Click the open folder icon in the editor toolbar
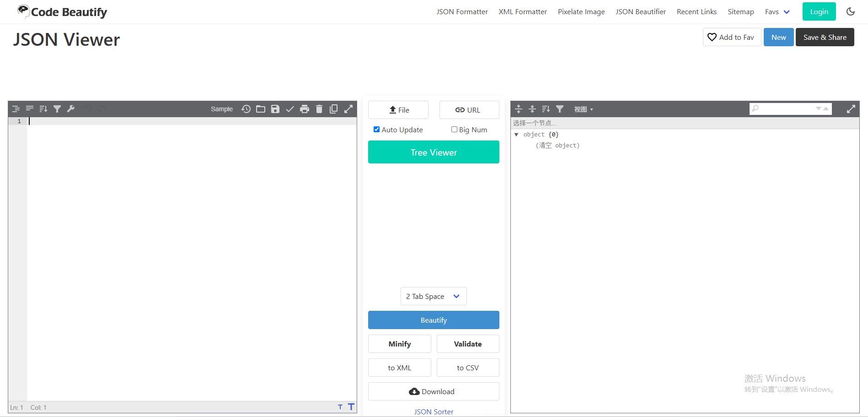The image size is (868, 417). (261, 109)
